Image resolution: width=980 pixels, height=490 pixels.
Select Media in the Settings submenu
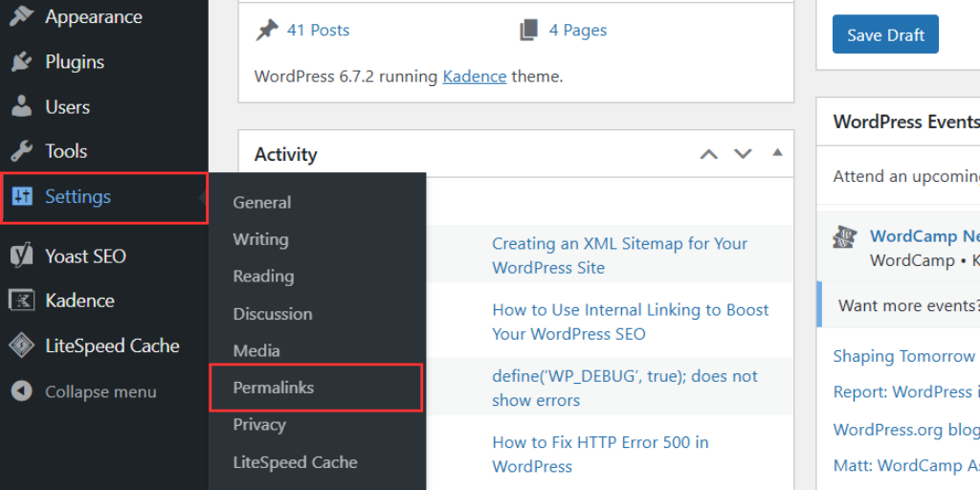click(256, 350)
